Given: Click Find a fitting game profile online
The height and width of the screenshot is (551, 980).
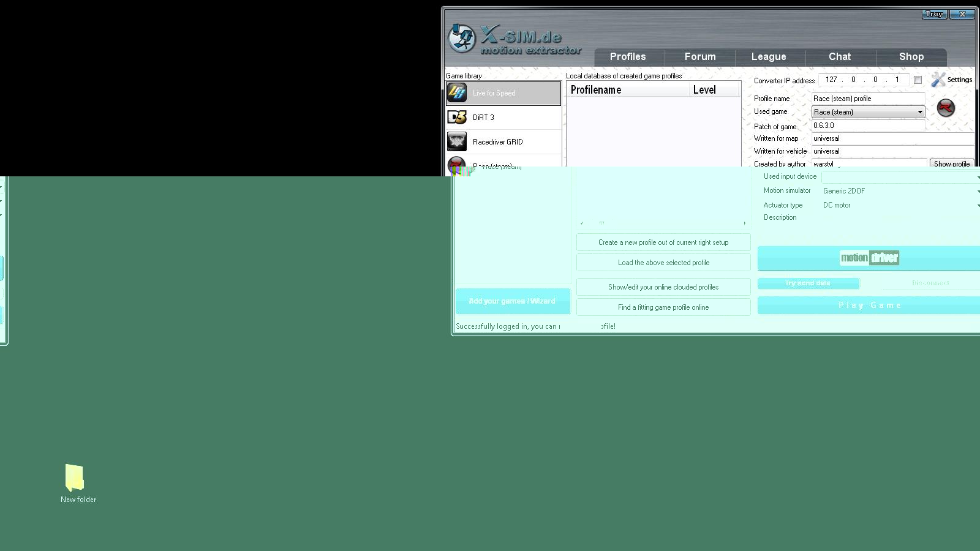Looking at the screenshot, I should (x=663, y=307).
